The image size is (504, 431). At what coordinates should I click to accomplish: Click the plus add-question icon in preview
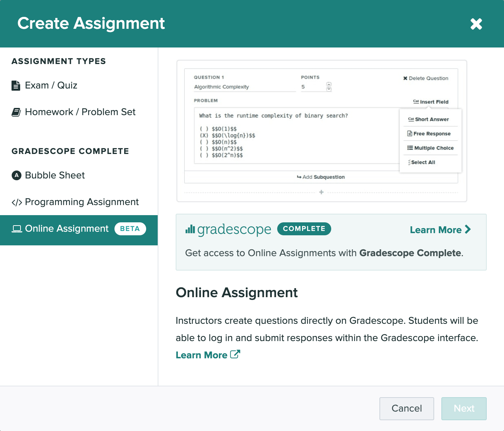pos(321,192)
